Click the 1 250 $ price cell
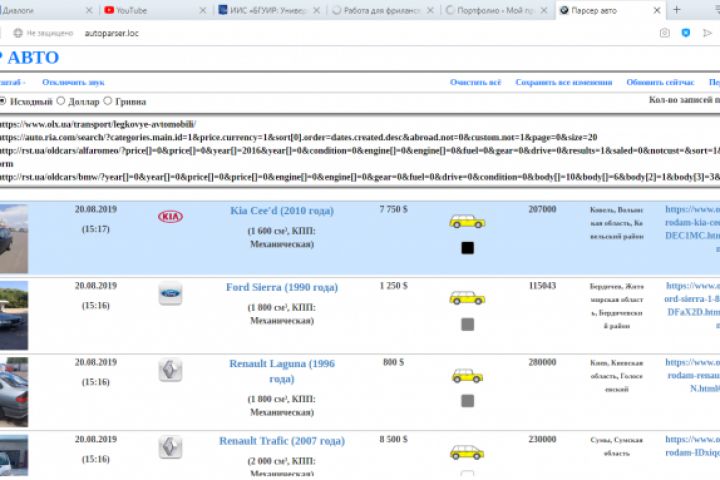This screenshot has width=720, height=480. pos(394,286)
